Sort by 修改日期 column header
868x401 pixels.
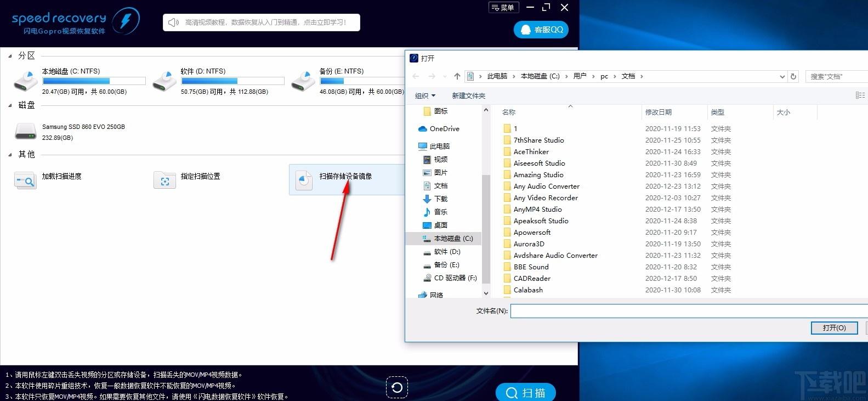pos(658,112)
